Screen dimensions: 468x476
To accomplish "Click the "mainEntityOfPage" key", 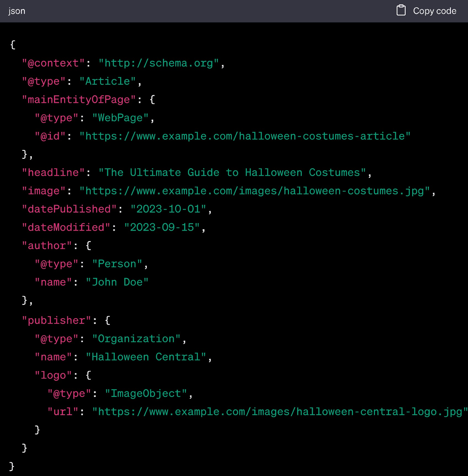I will (x=79, y=99).
